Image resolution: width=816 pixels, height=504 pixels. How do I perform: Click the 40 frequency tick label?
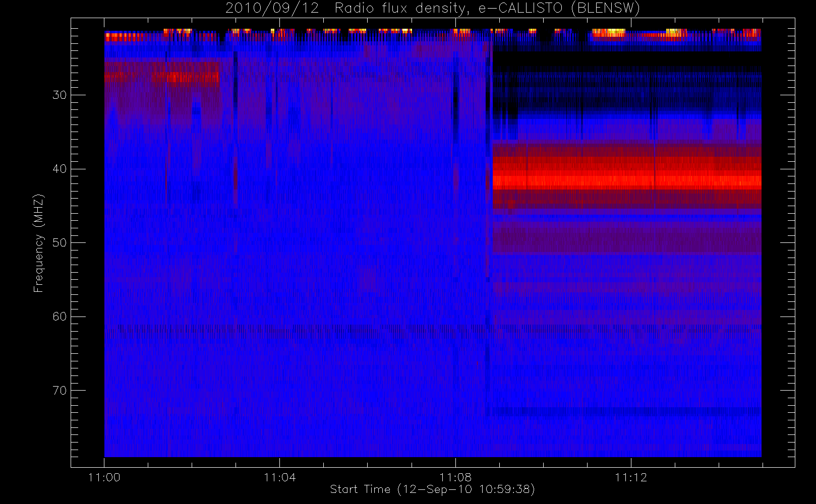coord(60,169)
